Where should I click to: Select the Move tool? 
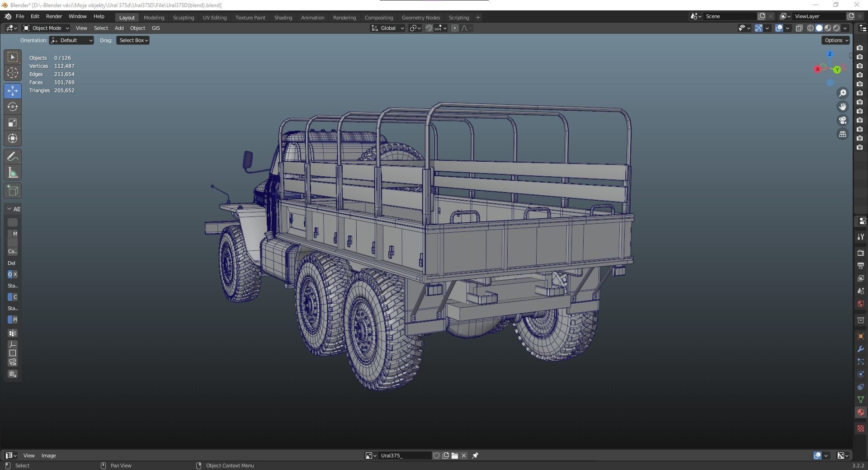pyautogui.click(x=13, y=91)
